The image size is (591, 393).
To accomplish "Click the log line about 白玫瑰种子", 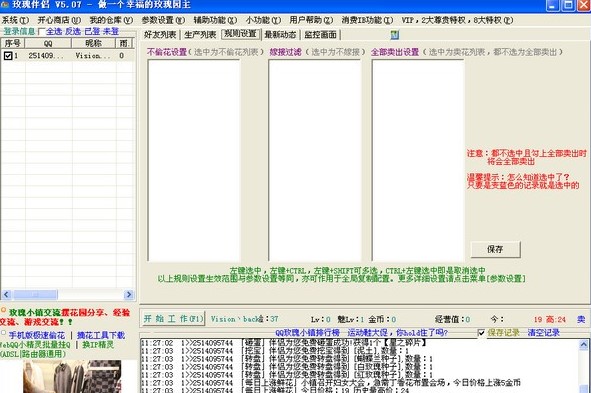I will click(288, 367).
